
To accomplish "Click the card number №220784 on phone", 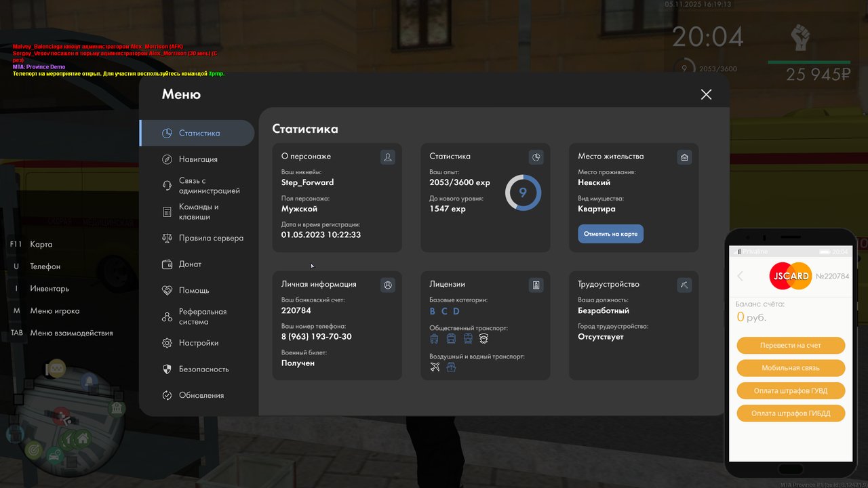I will click(832, 276).
